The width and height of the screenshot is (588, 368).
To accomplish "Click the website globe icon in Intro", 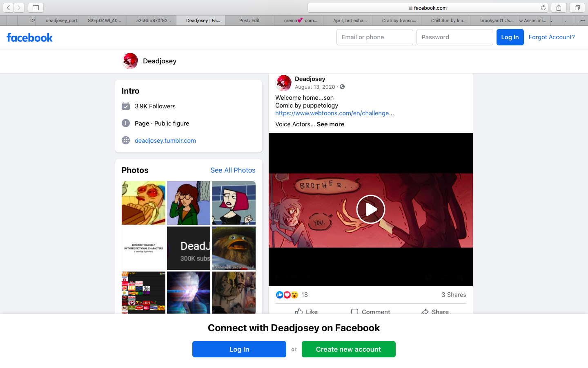I will [126, 140].
